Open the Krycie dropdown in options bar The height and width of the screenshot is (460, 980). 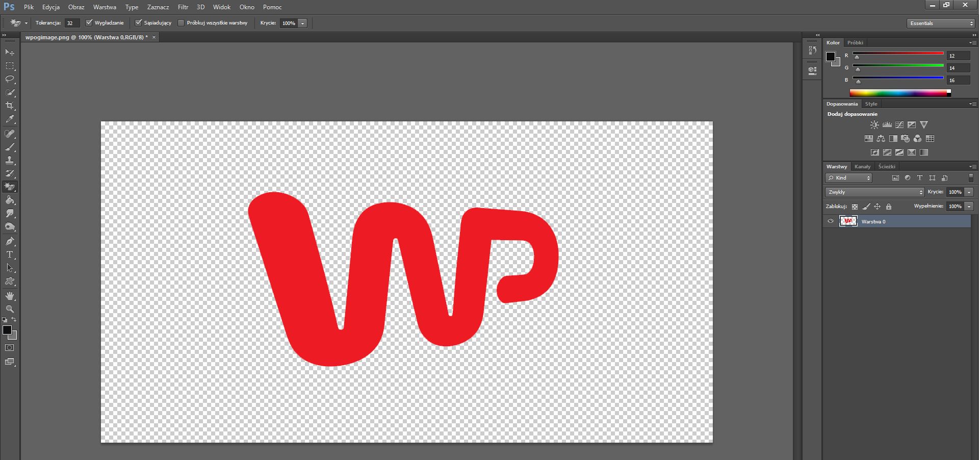(x=302, y=23)
